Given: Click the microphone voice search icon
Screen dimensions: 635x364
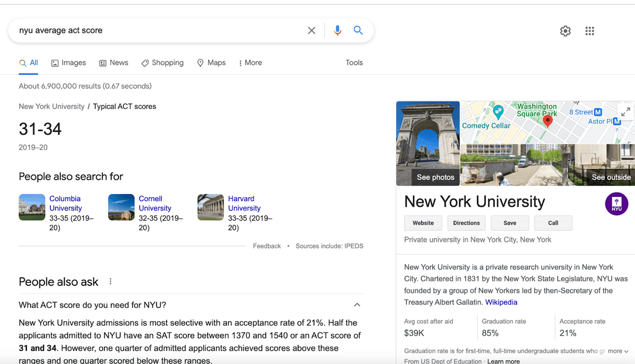Looking at the screenshot, I should pyautogui.click(x=337, y=31).
